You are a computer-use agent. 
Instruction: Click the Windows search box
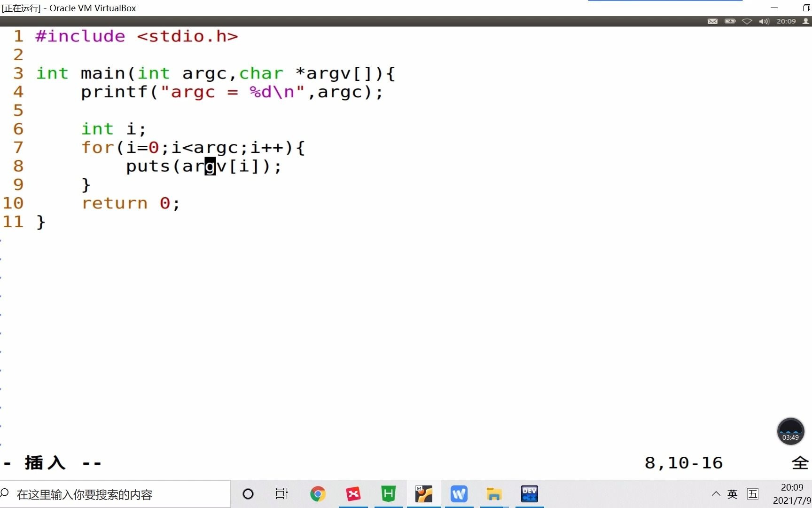[115, 494]
